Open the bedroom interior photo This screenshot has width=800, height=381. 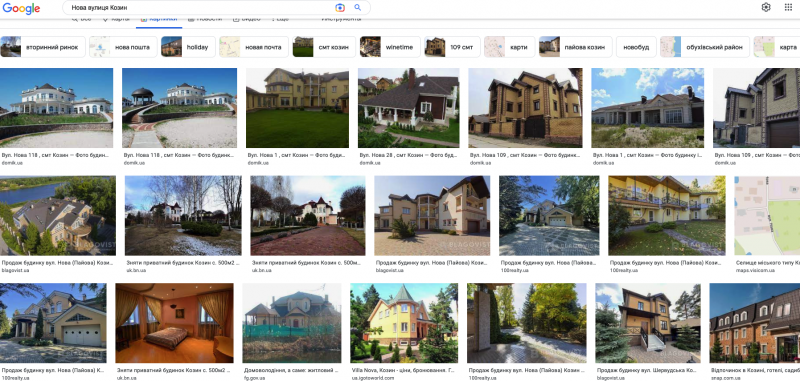tap(174, 323)
